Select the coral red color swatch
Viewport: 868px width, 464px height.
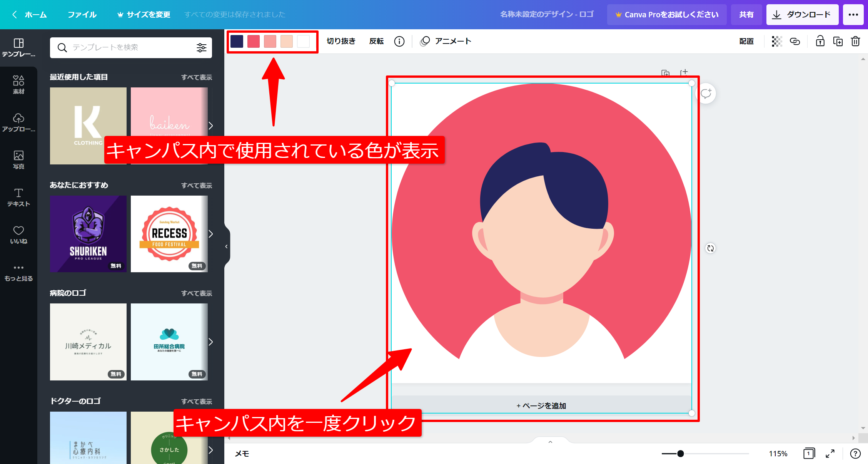pos(253,41)
